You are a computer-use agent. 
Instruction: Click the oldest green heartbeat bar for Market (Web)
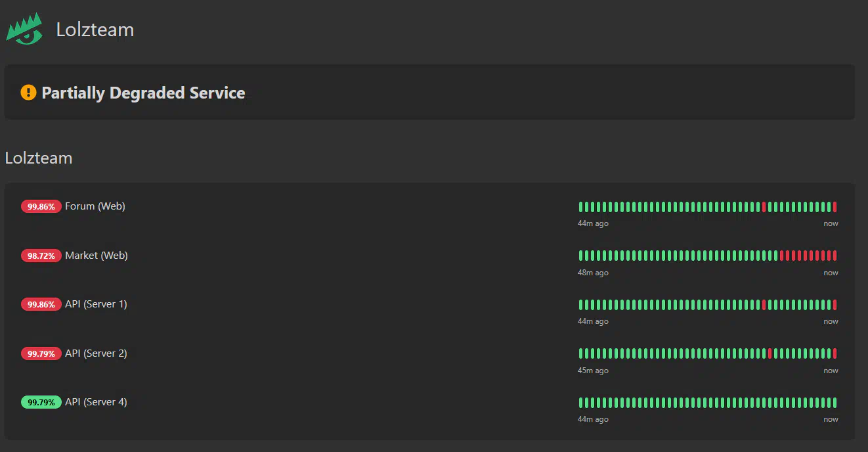click(580, 256)
